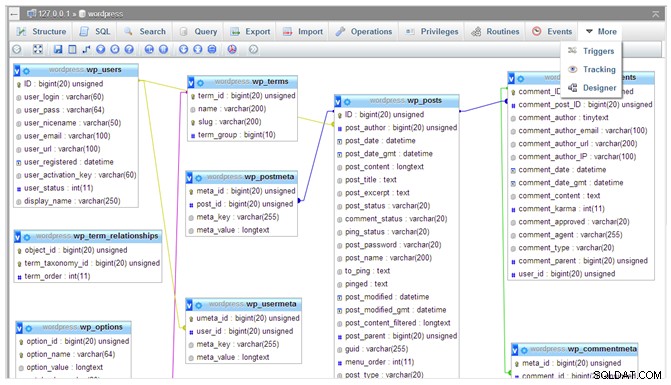The width and height of the screenshot is (671, 385).
Task: Collapse wp_options table with its V toggle
Action: (x=19, y=328)
